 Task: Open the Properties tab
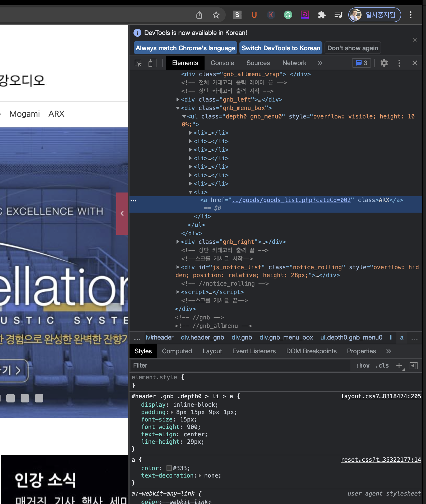pos(361,351)
